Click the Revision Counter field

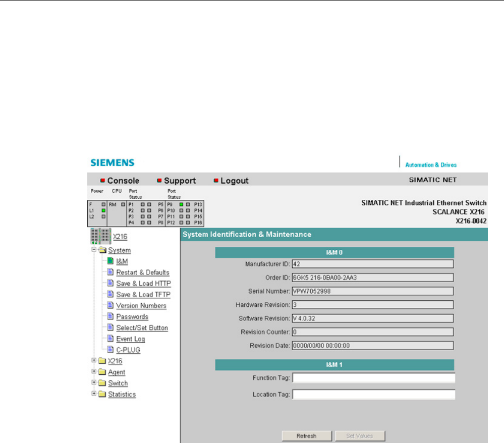(373, 332)
